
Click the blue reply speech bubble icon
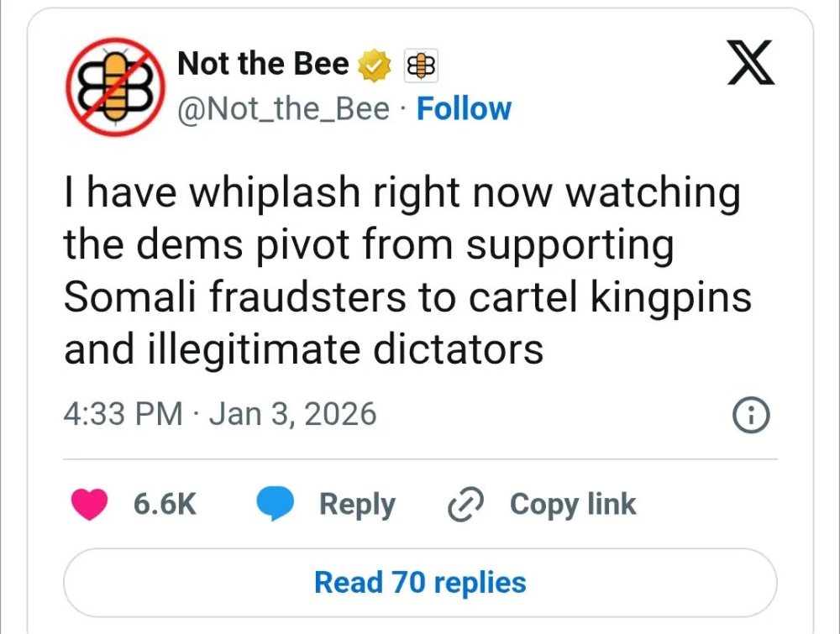pyautogui.click(x=275, y=505)
